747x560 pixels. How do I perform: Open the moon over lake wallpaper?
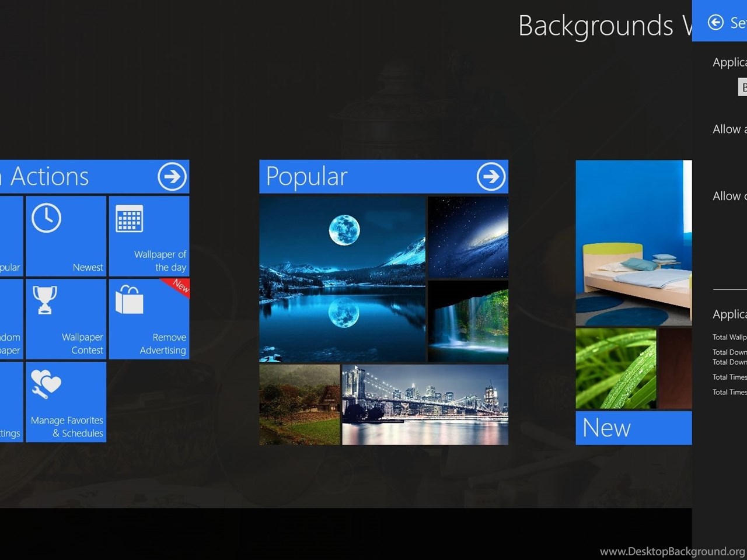pos(343,279)
